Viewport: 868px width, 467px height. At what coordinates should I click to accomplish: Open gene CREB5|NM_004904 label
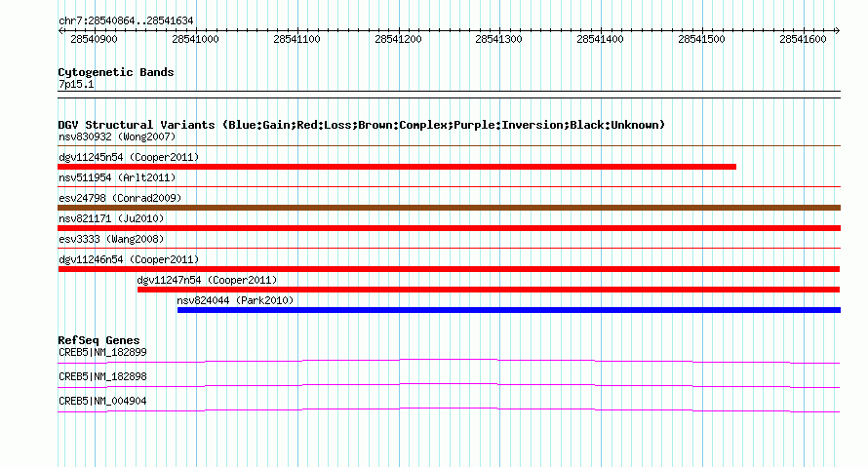click(102, 401)
